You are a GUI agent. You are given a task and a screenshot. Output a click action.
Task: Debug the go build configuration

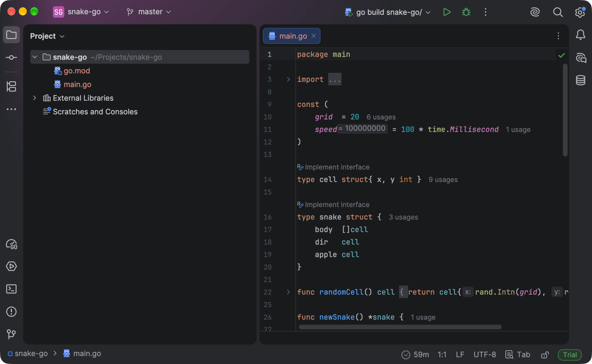[x=466, y=12]
